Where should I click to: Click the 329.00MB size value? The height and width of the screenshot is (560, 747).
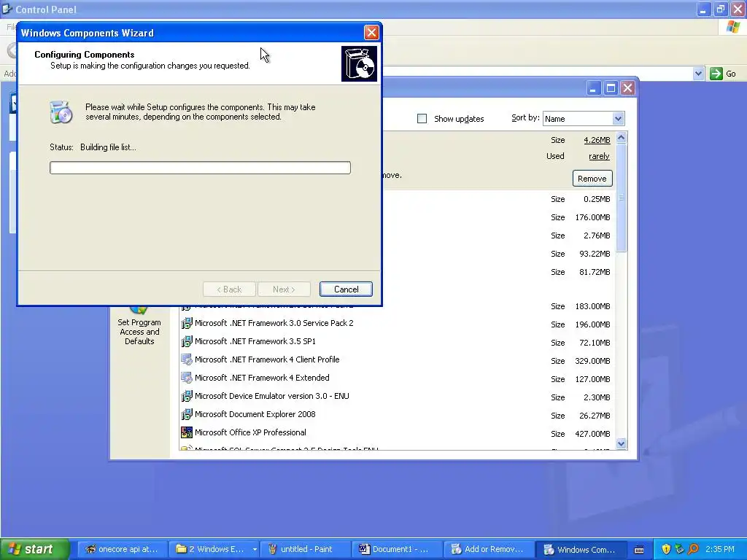pyautogui.click(x=592, y=361)
